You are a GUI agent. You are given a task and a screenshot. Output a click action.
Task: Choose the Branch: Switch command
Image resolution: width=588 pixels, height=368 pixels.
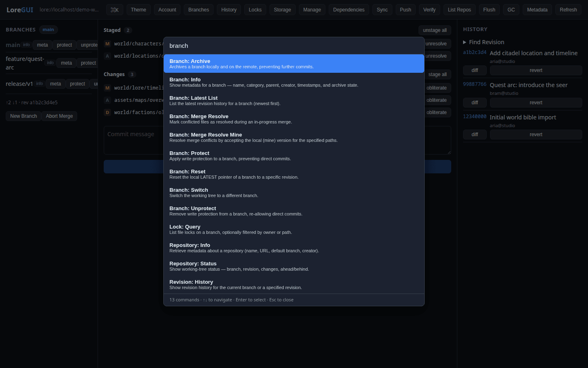pos(294,193)
